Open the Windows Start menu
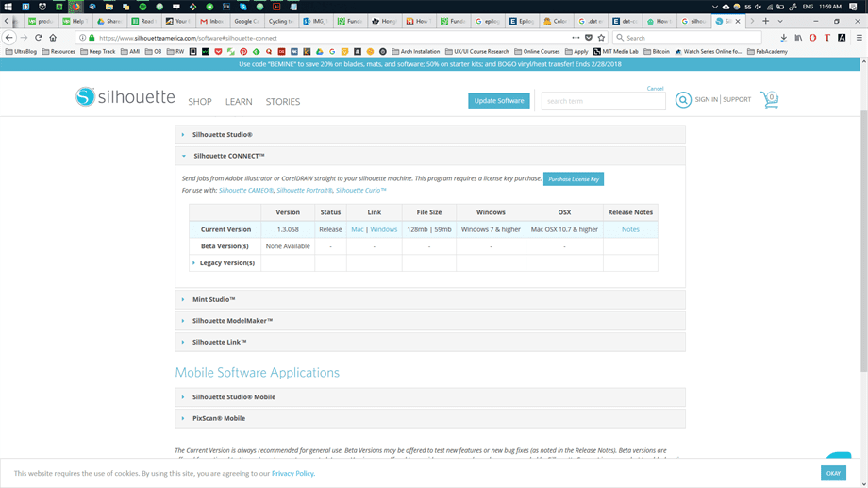The image size is (868, 488). tap(8, 7)
